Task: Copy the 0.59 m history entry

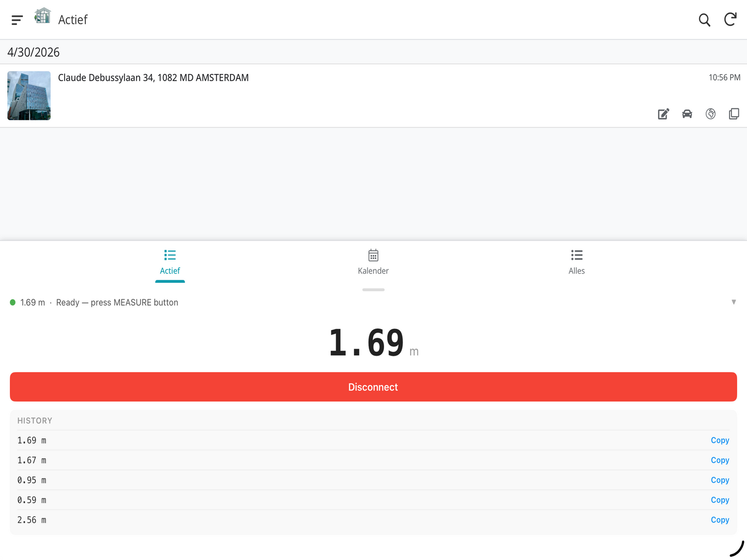Action: pos(720,500)
